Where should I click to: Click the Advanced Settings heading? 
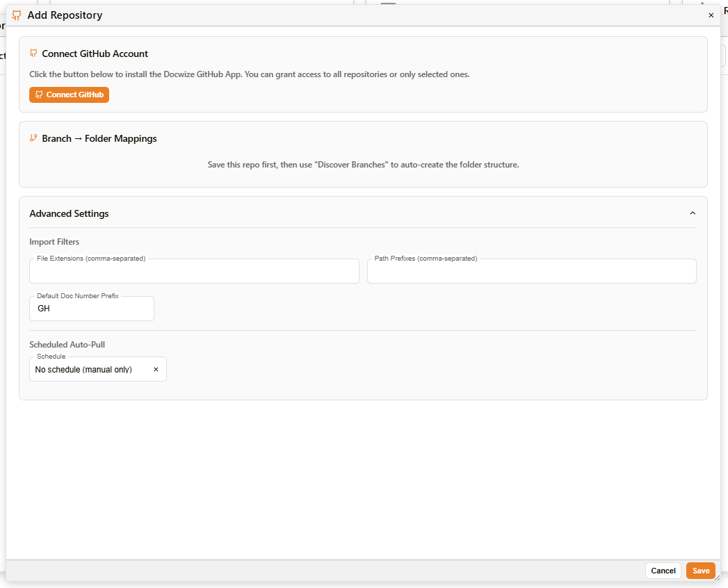pos(69,213)
